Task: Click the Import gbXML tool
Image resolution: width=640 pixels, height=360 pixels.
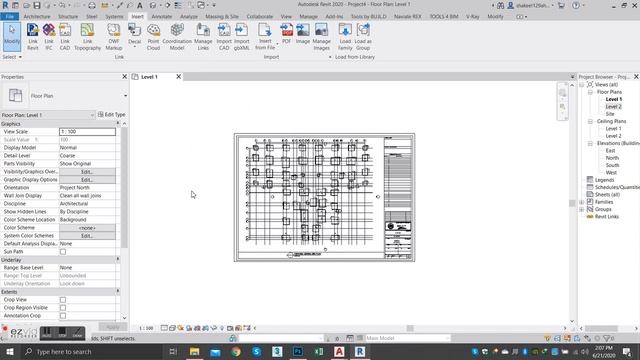Action: pyautogui.click(x=241, y=37)
